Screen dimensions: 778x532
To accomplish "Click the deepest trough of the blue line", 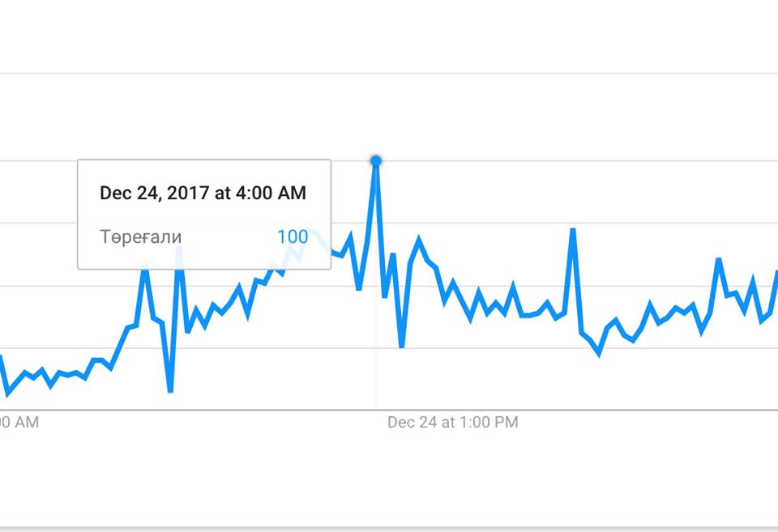I will (170, 390).
